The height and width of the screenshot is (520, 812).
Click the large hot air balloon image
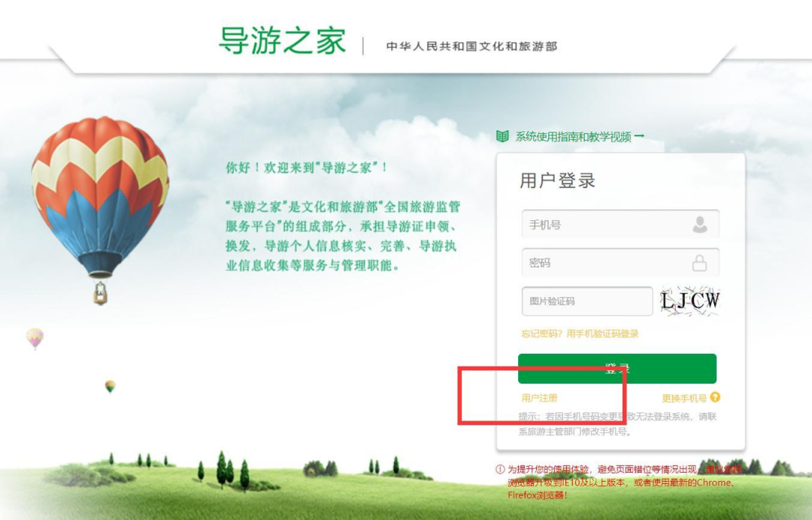[x=99, y=210]
